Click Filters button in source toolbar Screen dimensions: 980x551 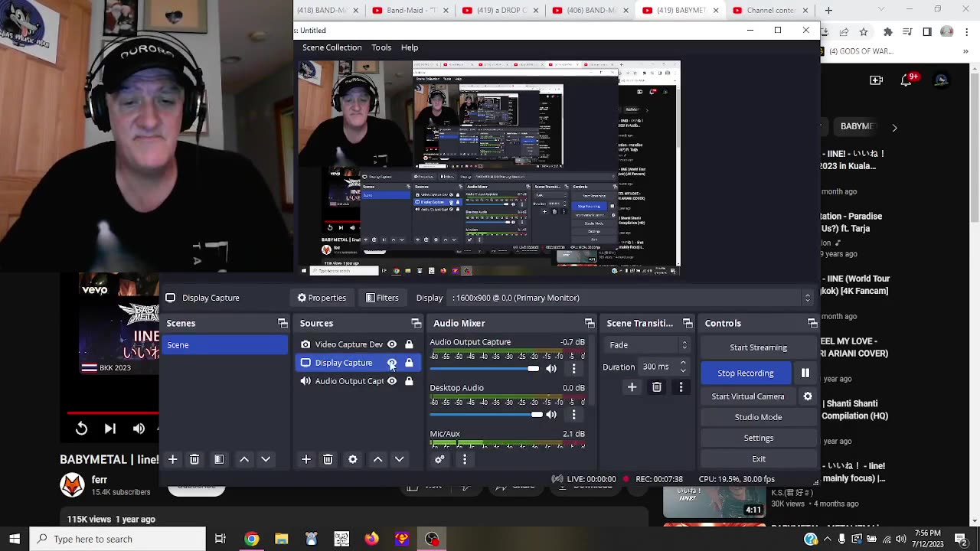[382, 298]
